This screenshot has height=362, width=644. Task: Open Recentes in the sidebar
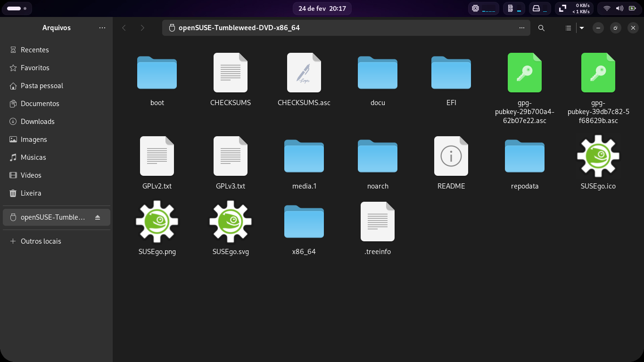click(x=57, y=50)
